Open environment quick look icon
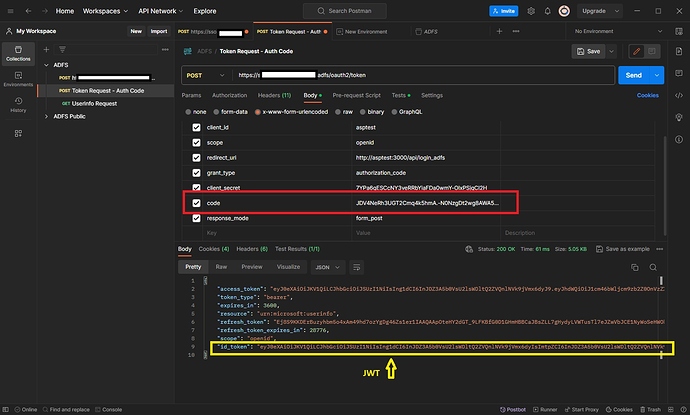 tap(679, 31)
